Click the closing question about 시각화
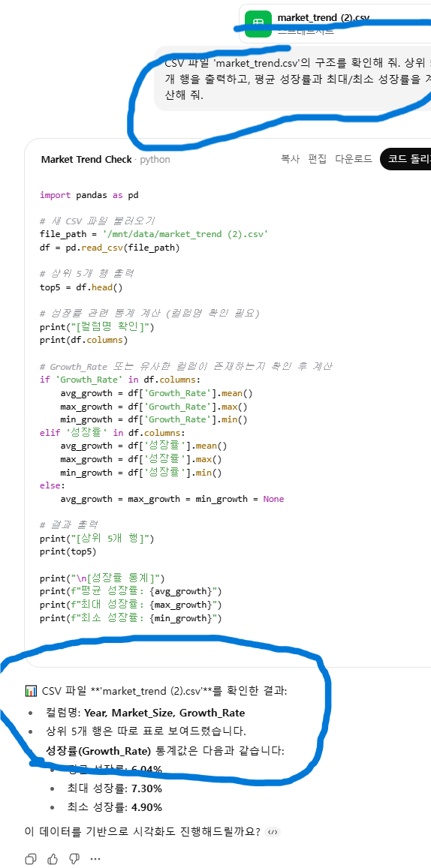431x868 pixels. (143, 831)
